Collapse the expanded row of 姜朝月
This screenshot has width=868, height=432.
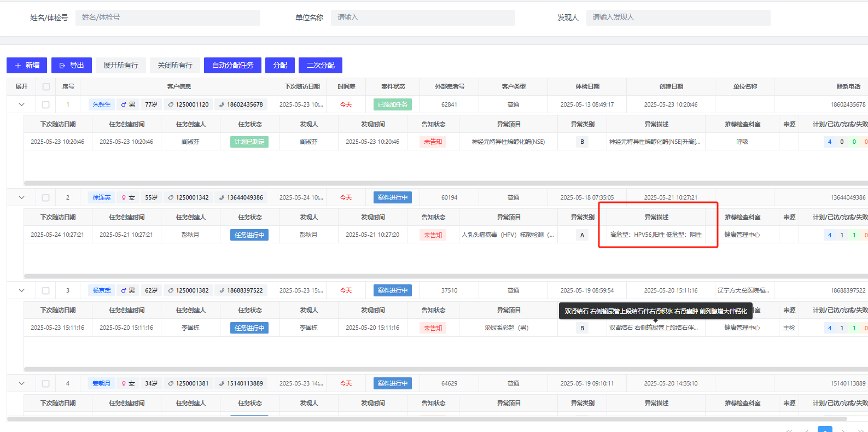click(21, 383)
